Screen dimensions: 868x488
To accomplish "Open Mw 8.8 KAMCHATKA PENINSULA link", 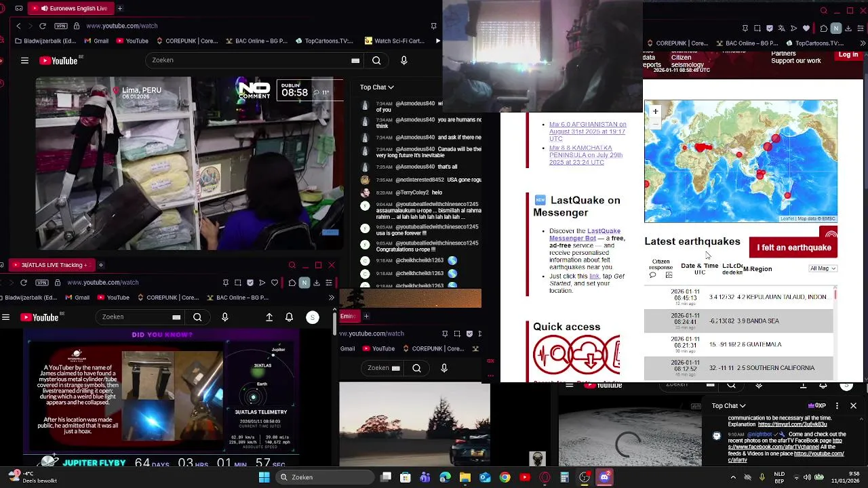I will (586, 155).
